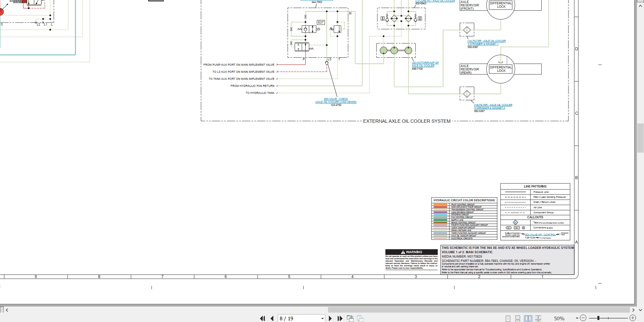Click the AXLE RESERVOIR (FRONT) label
644x322 pixels.
[470, 5]
